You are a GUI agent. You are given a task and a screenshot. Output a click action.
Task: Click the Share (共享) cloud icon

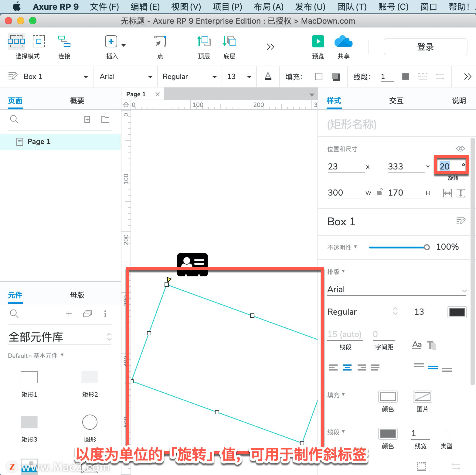click(x=344, y=41)
